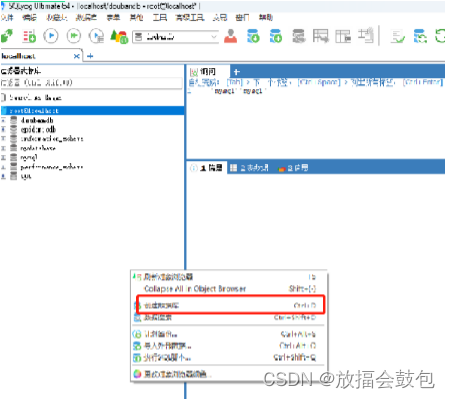Image resolution: width=450 pixels, height=399 pixels.
Task: Open the 3 Info result tab
Action: click(293, 168)
